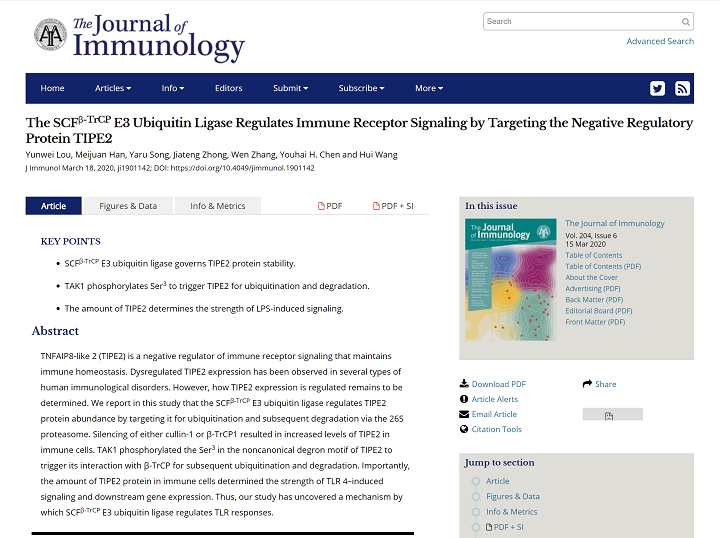
Task: Click the Email Article envelope icon
Action: tap(464, 414)
